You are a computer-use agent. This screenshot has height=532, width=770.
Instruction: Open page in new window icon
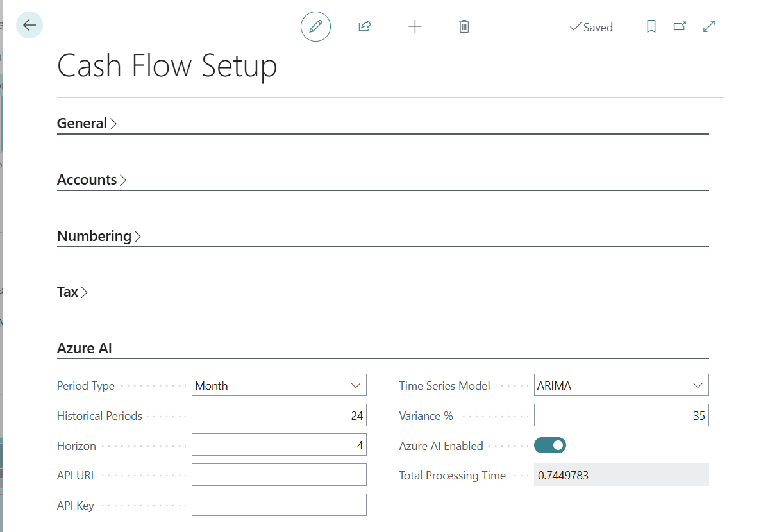pos(680,27)
